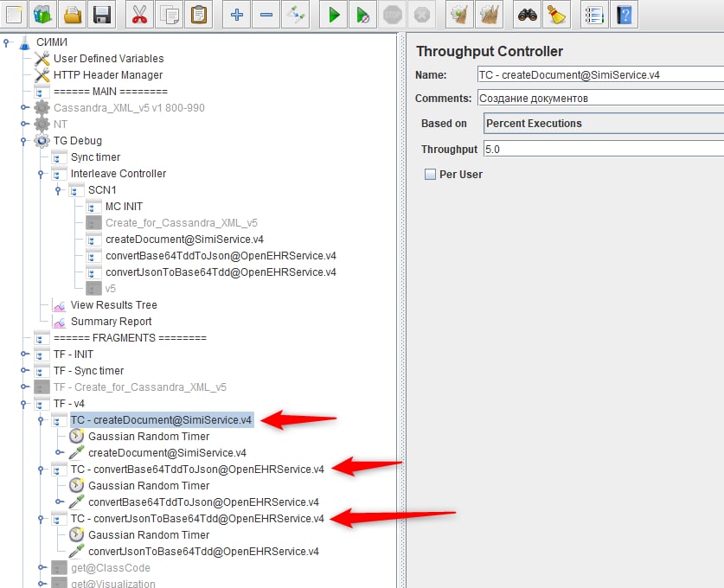Screen dimensions: 724x588
Task: Open Search with binoculars icon
Action: [528, 15]
